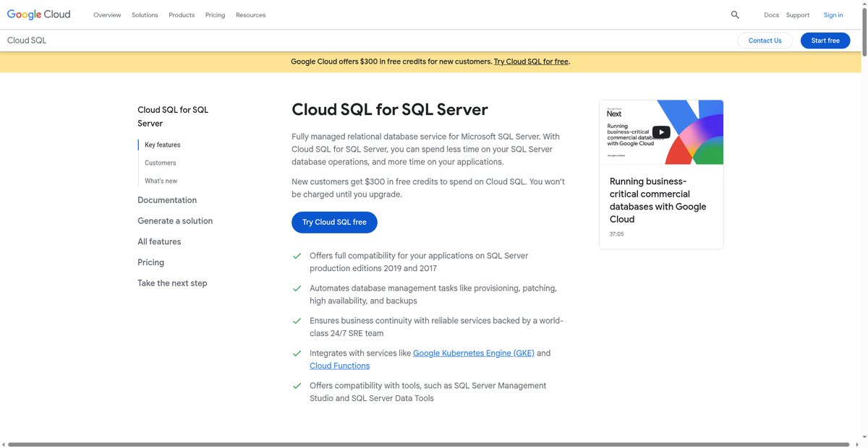Open the Products menu
The image size is (868, 448).
click(x=182, y=15)
